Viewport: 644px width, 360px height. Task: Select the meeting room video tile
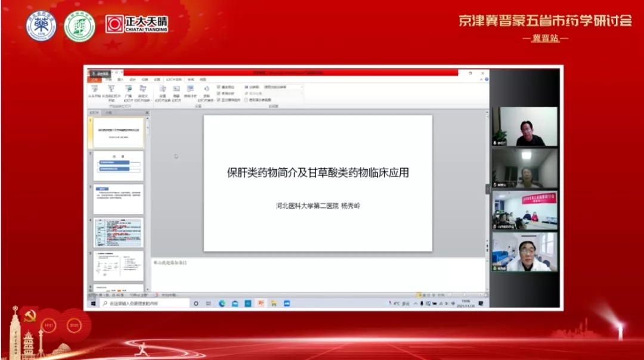(525, 210)
